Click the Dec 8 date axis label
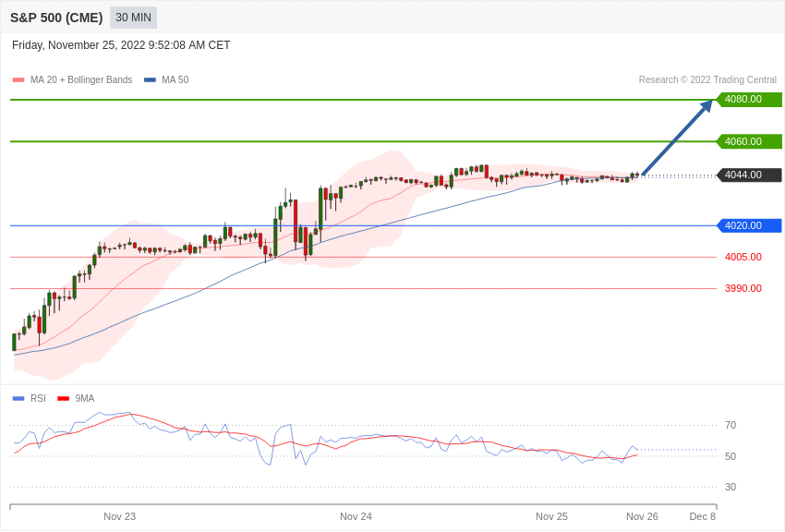 click(703, 516)
